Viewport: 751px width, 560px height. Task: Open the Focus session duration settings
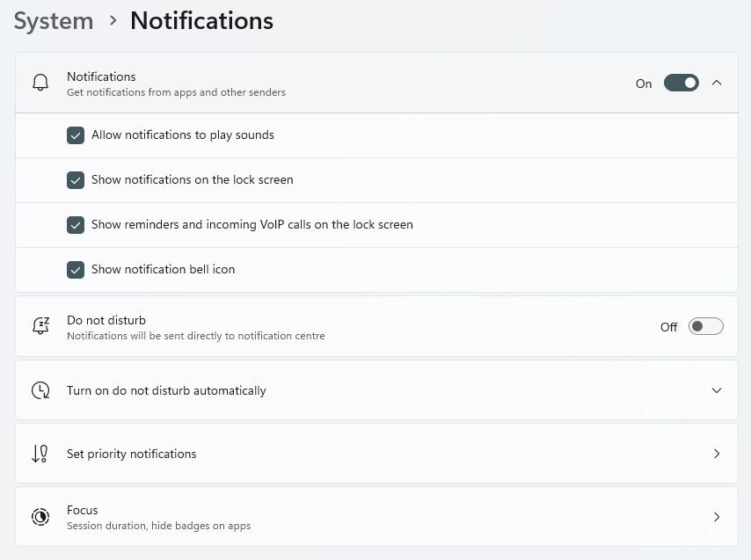tap(376, 516)
